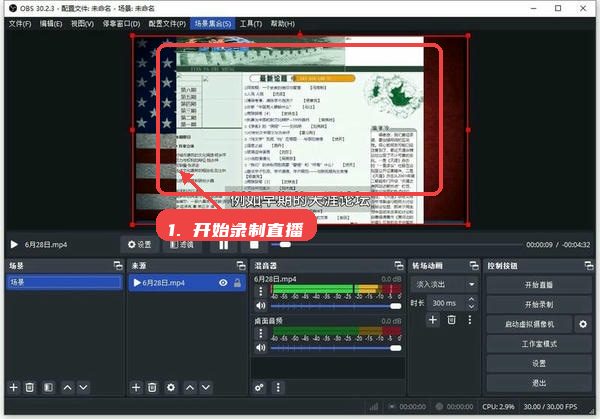Toggle visibility eye of 6月28日.mp4 source

[223, 283]
